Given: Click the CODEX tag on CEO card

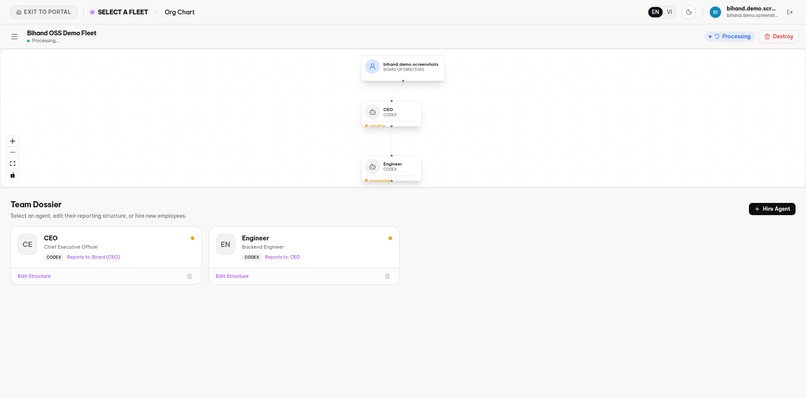Looking at the screenshot, I should pyautogui.click(x=53, y=257).
